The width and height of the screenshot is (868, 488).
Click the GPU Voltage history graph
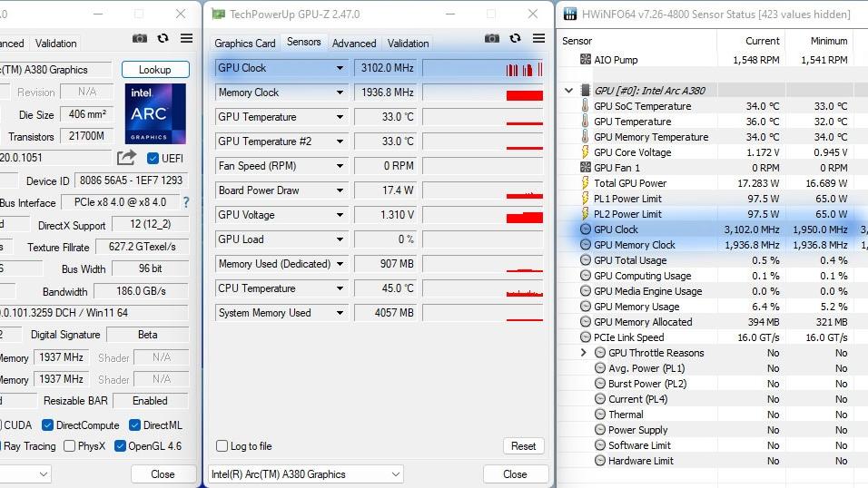coord(483,215)
